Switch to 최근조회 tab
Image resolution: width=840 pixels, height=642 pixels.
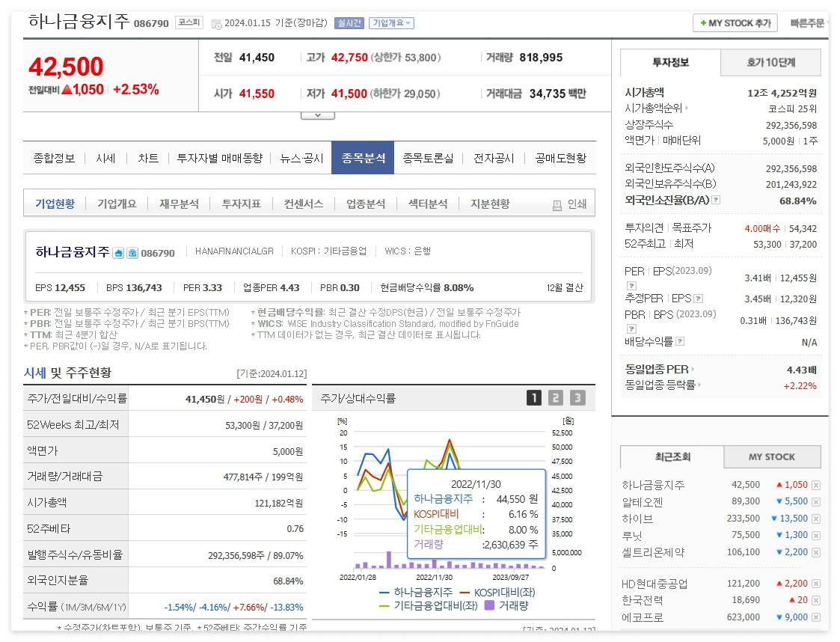pyautogui.click(x=672, y=456)
